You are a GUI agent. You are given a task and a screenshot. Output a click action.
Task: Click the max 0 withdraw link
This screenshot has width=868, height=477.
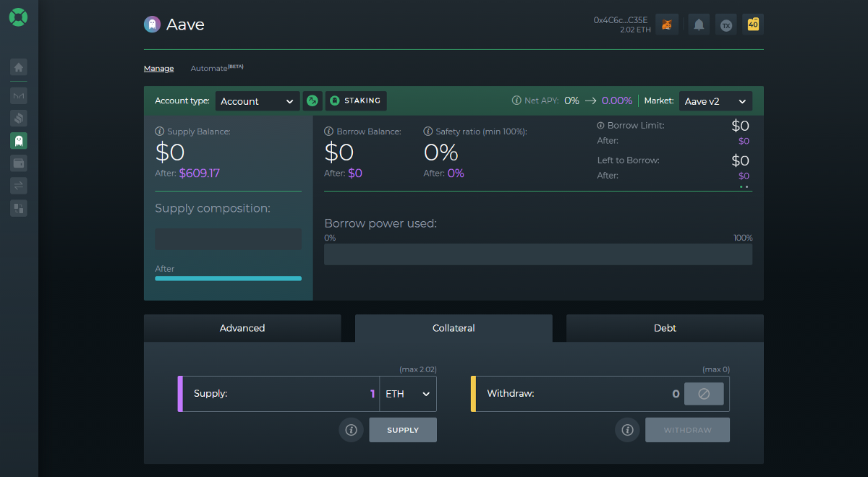(x=716, y=369)
